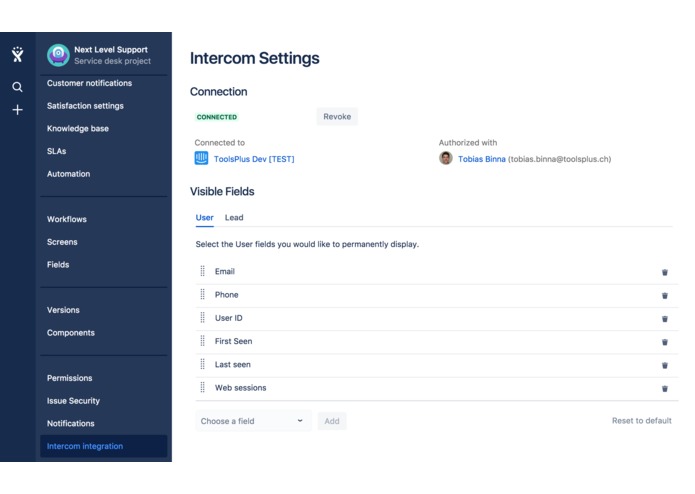Open Workflows sidebar item

(x=66, y=219)
